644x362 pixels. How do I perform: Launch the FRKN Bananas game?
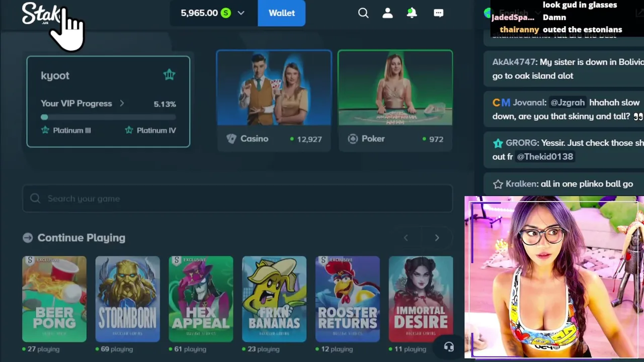click(274, 299)
